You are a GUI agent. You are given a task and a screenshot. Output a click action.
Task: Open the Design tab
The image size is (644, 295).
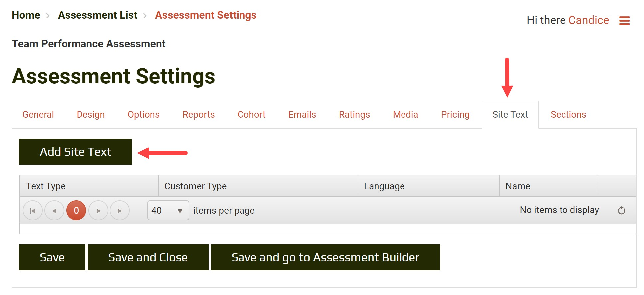coord(90,115)
